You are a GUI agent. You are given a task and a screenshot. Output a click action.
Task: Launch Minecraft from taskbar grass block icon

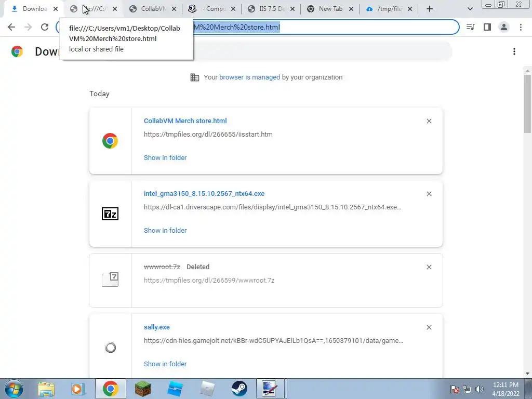click(143, 389)
